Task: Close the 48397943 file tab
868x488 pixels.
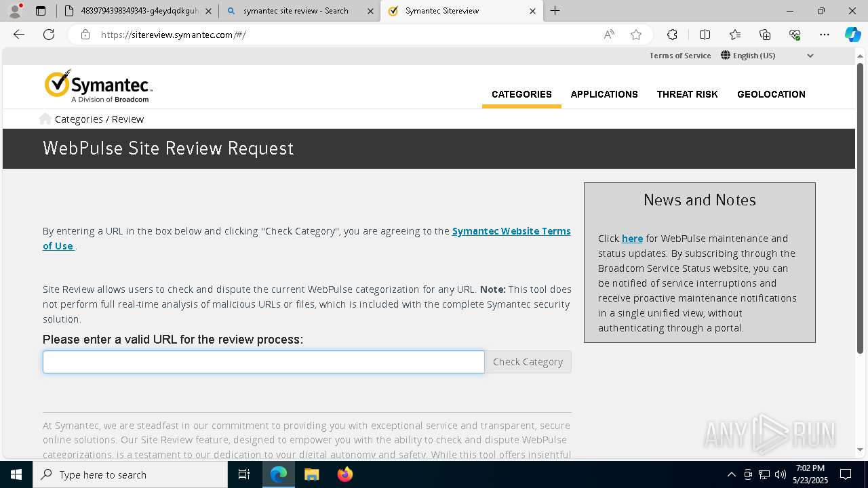Action: pyautogui.click(x=208, y=11)
